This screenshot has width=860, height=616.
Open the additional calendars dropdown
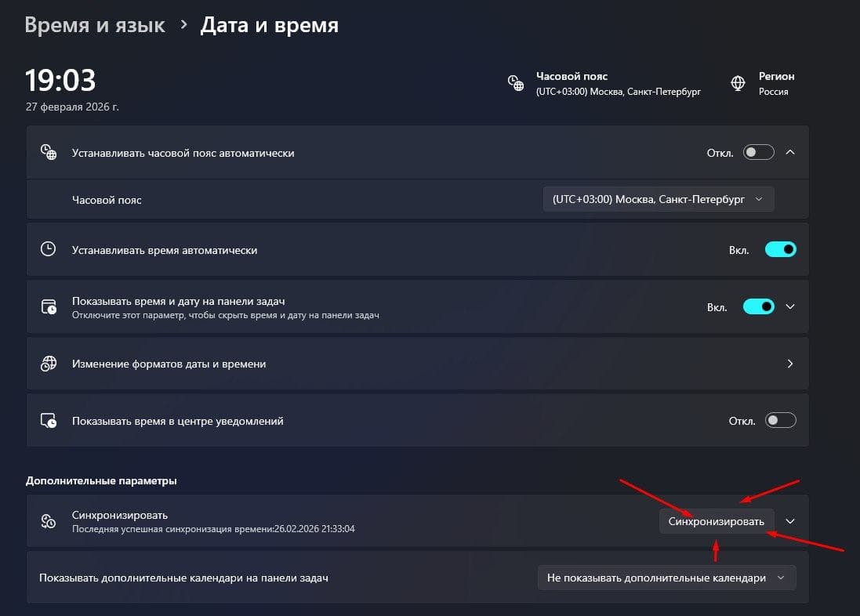666,578
